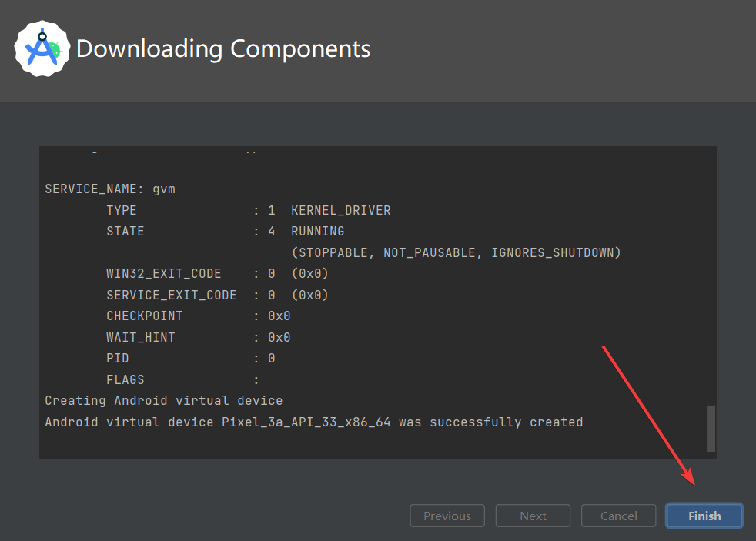Click the 'TYPE' label in log

[x=122, y=211]
